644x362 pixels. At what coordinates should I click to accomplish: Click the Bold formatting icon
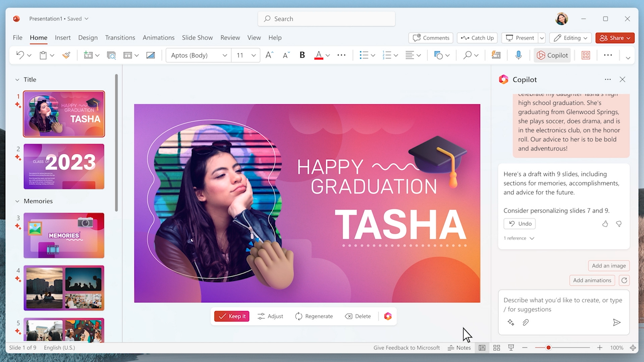[302, 55]
